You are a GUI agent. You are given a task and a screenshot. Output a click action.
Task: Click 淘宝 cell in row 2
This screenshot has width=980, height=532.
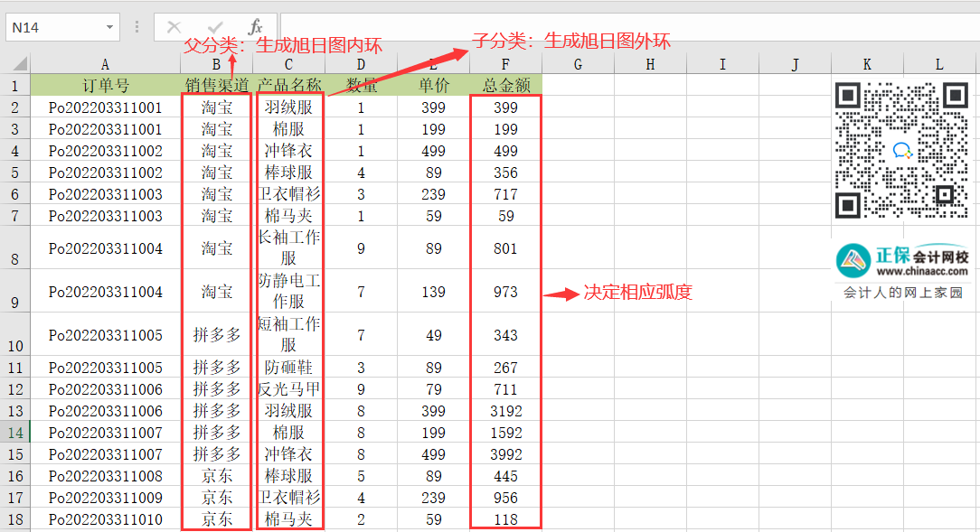pyautogui.click(x=216, y=107)
